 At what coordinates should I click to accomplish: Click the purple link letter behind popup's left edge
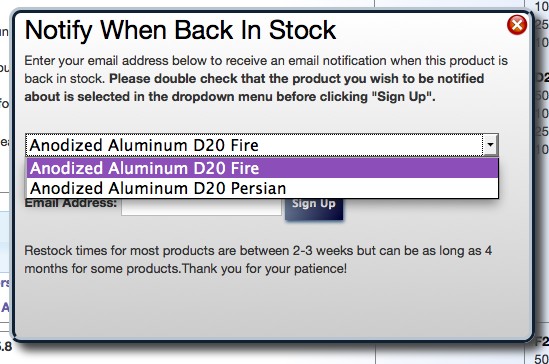point(5,307)
